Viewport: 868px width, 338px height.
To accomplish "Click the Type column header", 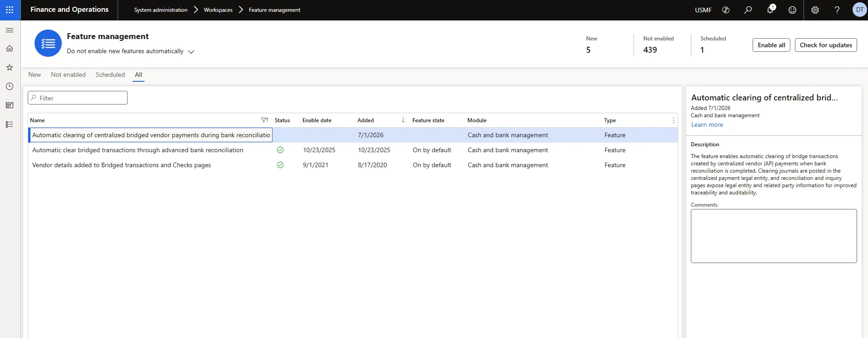I will tap(610, 120).
